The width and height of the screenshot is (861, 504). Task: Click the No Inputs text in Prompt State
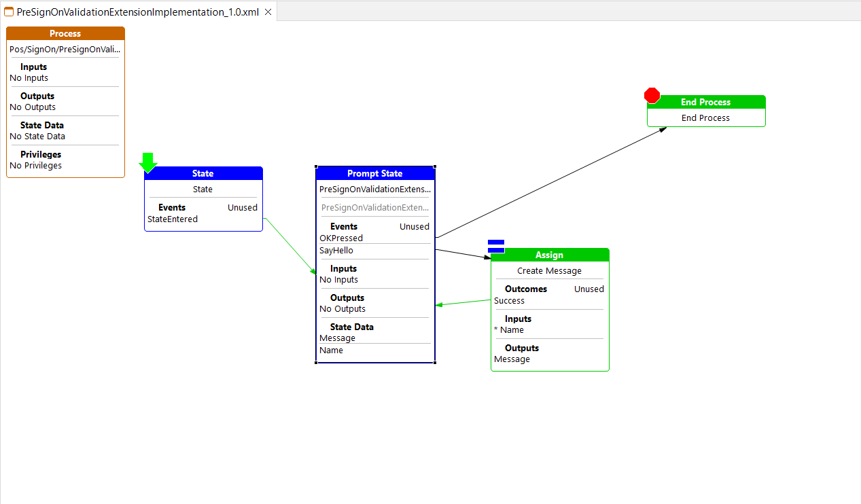338,280
